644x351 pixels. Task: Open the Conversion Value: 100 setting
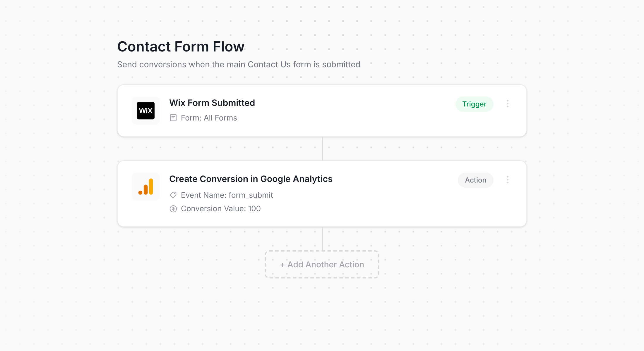click(220, 208)
